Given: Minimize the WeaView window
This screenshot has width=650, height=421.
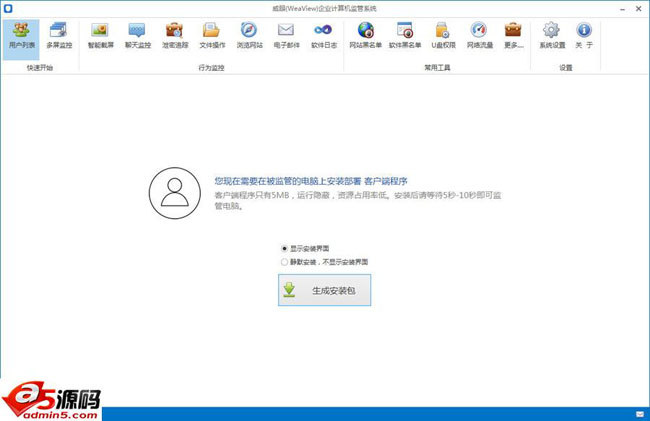Looking at the screenshot, I should coord(622,9).
